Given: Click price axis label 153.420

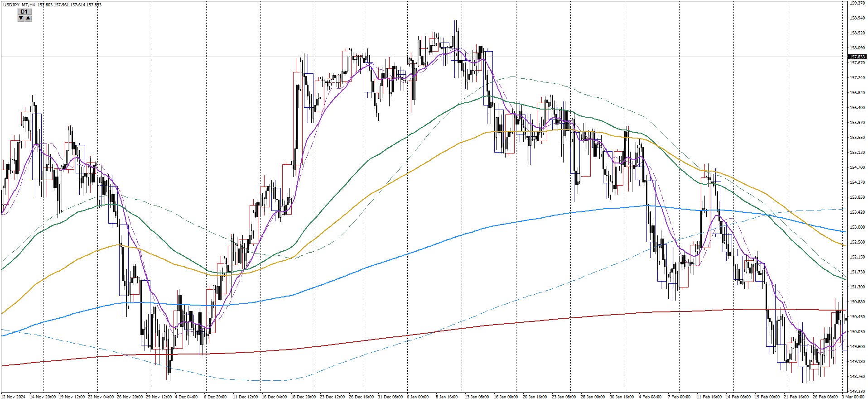Looking at the screenshot, I should point(857,212).
